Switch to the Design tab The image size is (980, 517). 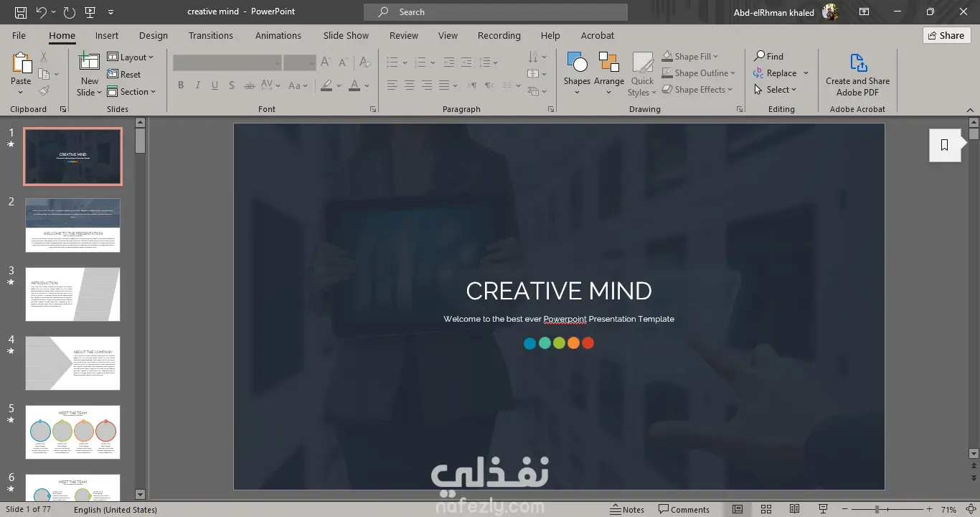coord(154,35)
